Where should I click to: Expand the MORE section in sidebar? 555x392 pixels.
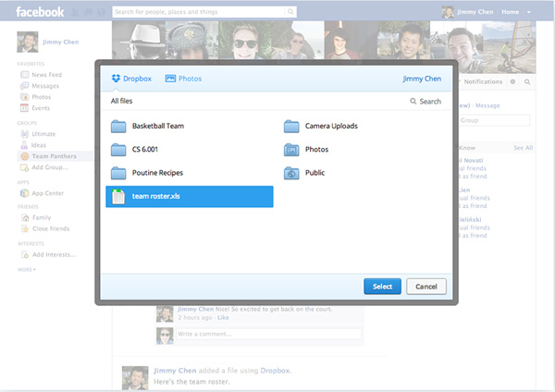tap(27, 270)
